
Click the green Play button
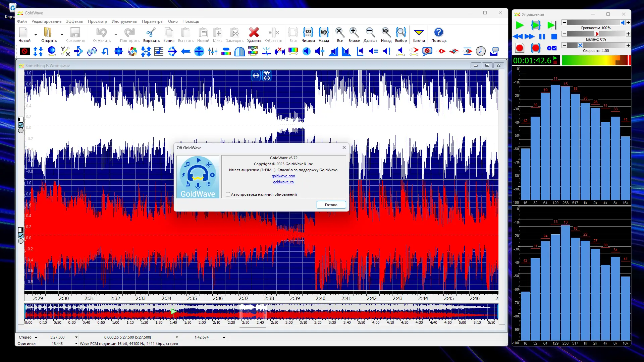[x=520, y=25]
